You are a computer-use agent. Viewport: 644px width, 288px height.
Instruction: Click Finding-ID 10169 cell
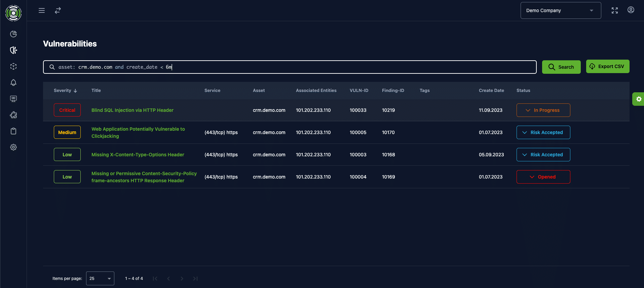tap(388, 177)
